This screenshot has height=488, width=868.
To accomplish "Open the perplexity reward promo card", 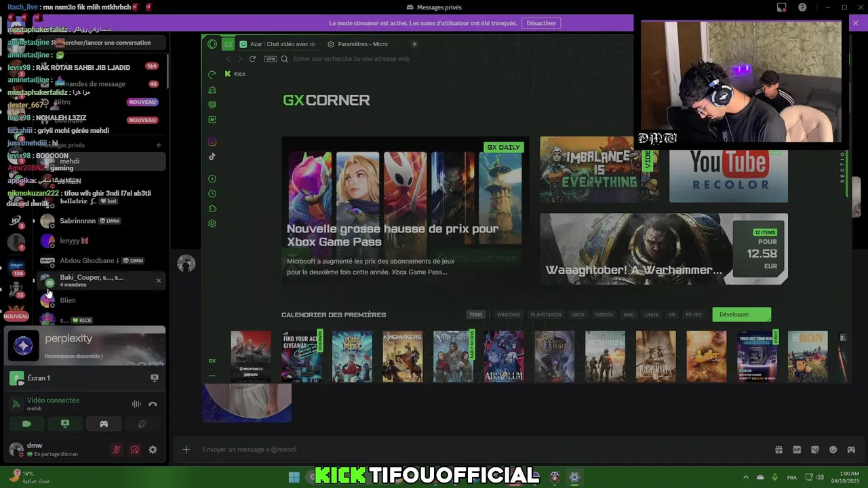I will (x=85, y=346).
